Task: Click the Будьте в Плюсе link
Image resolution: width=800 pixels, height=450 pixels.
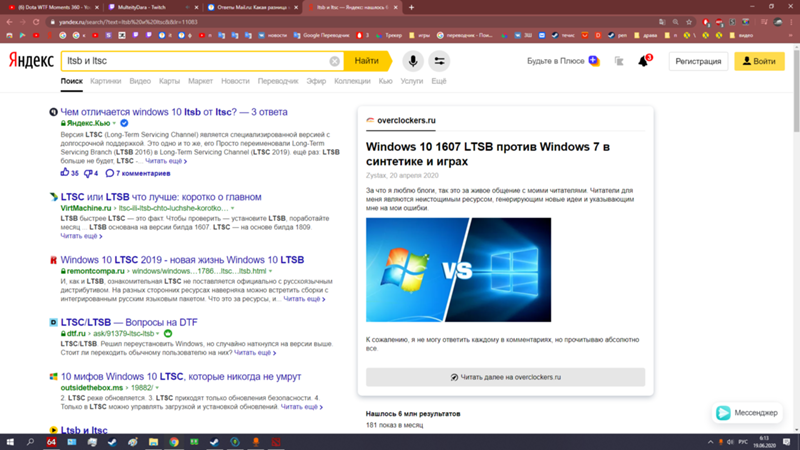Action: tap(555, 61)
